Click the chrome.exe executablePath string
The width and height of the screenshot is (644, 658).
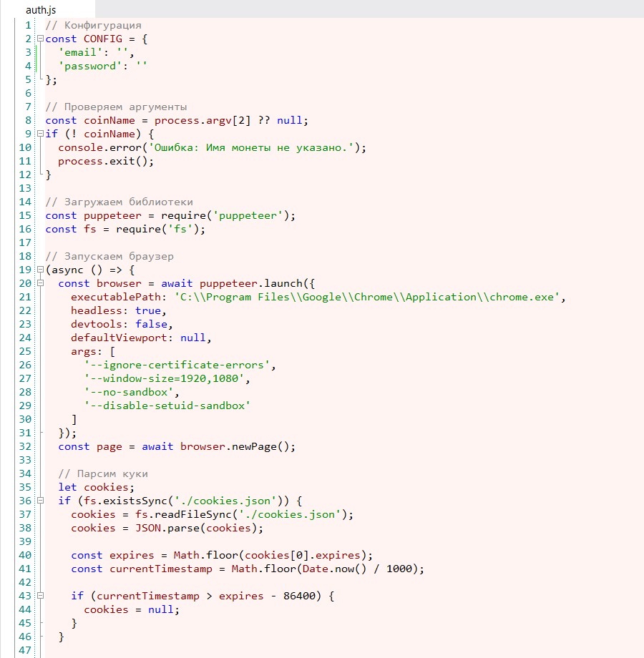click(358, 297)
